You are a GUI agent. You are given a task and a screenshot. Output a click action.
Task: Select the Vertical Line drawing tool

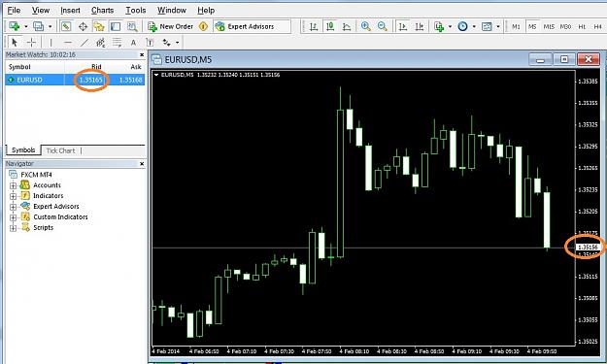tap(51, 42)
